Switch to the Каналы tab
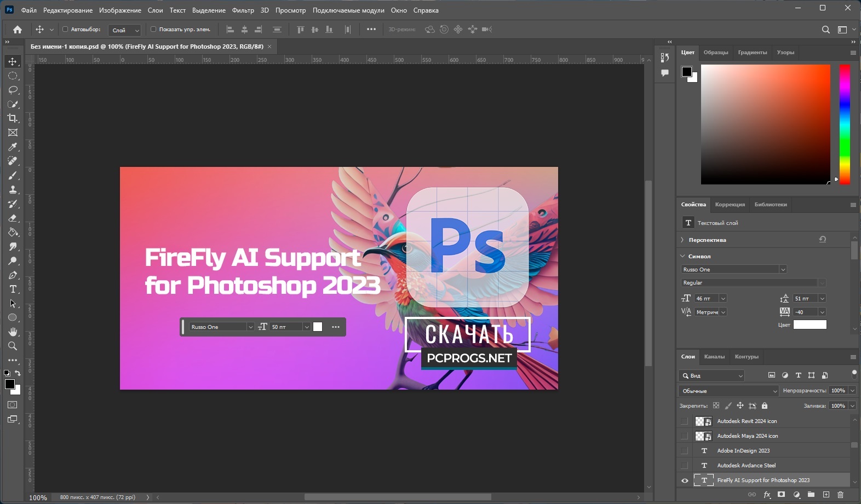Screen dimensions: 861x504 pyautogui.click(x=714, y=357)
